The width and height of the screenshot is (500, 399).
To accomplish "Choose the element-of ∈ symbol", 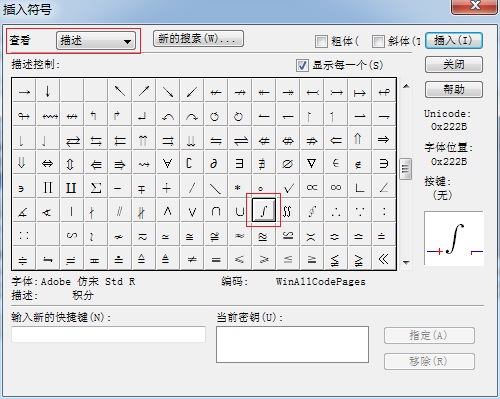I will point(336,163).
